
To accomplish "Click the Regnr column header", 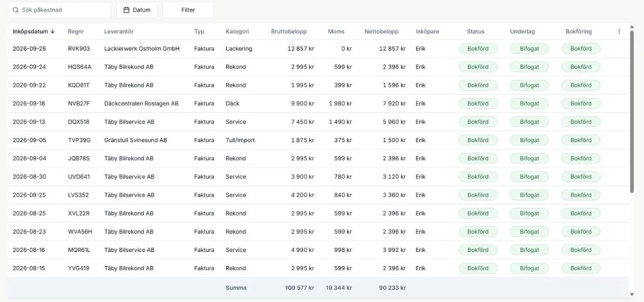I will [x=76, y=31].
